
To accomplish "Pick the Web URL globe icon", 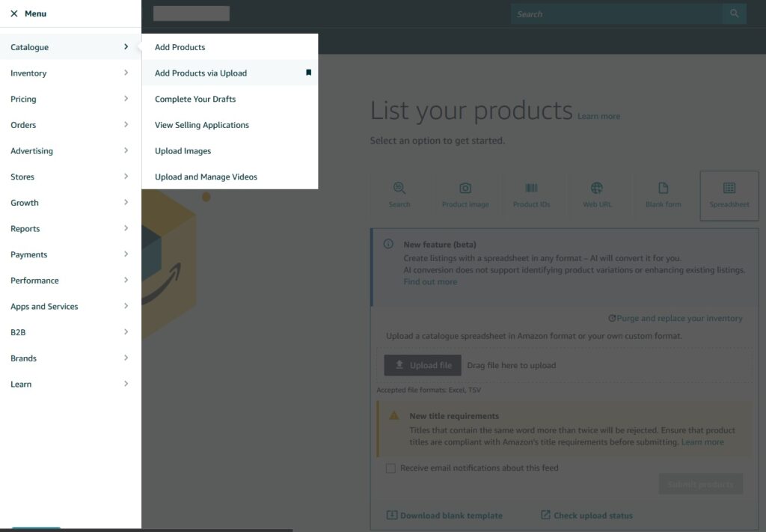I will 596,189.
